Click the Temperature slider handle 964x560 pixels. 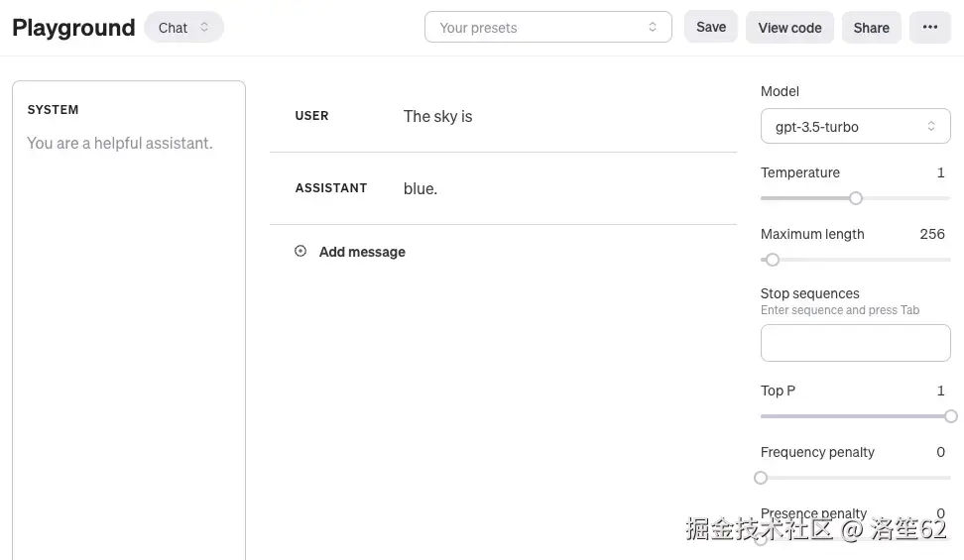pos(856,198)
